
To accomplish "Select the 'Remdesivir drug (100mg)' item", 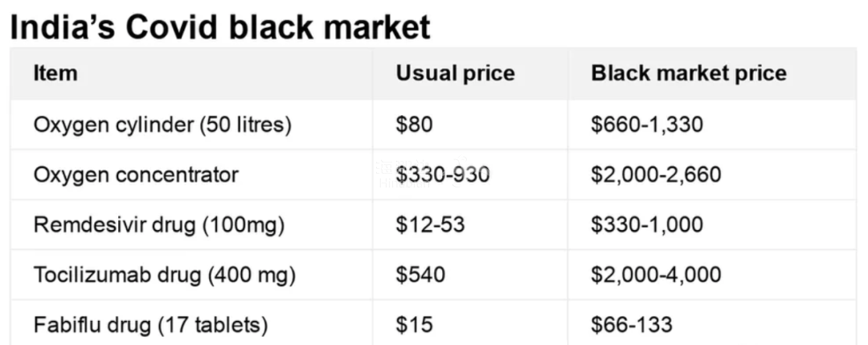I will (x=159, y=225).
